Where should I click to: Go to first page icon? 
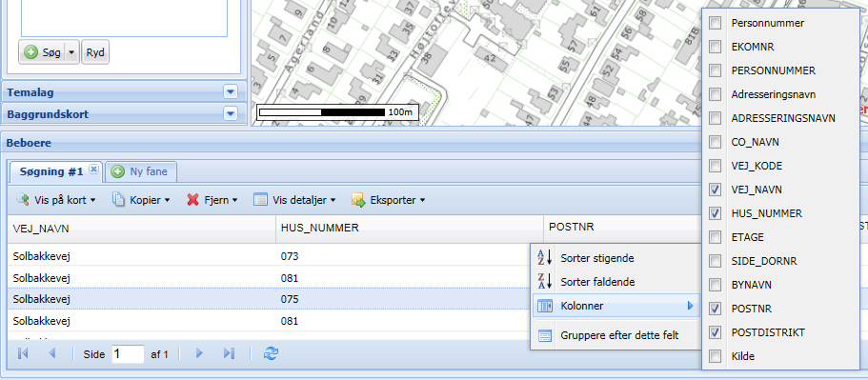[23, 353]
